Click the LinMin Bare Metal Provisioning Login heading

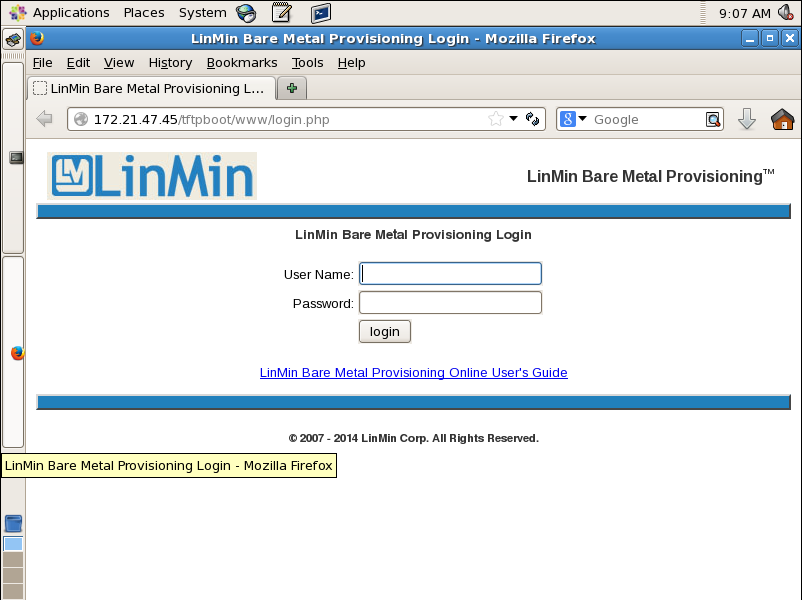click(x=413, y=234)
